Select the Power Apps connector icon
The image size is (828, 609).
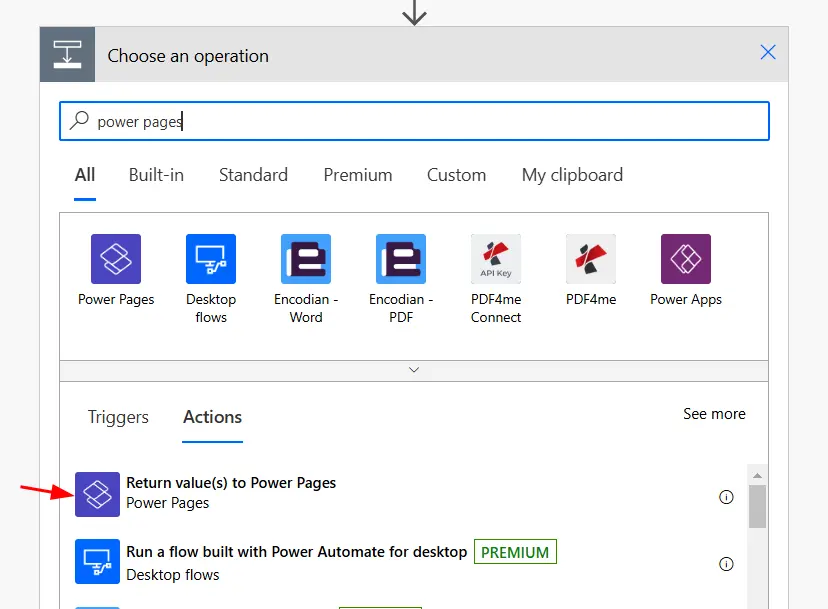tap(686, 259)
